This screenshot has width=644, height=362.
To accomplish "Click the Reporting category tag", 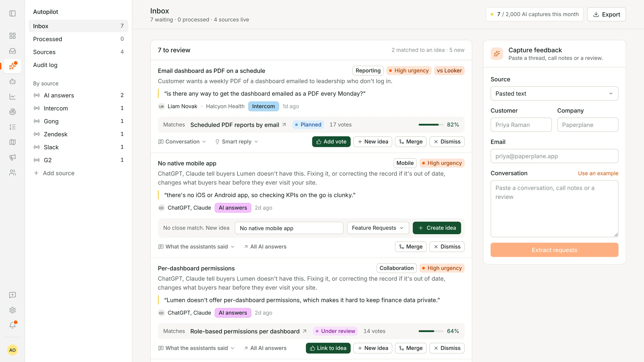I will coord(368,71).
